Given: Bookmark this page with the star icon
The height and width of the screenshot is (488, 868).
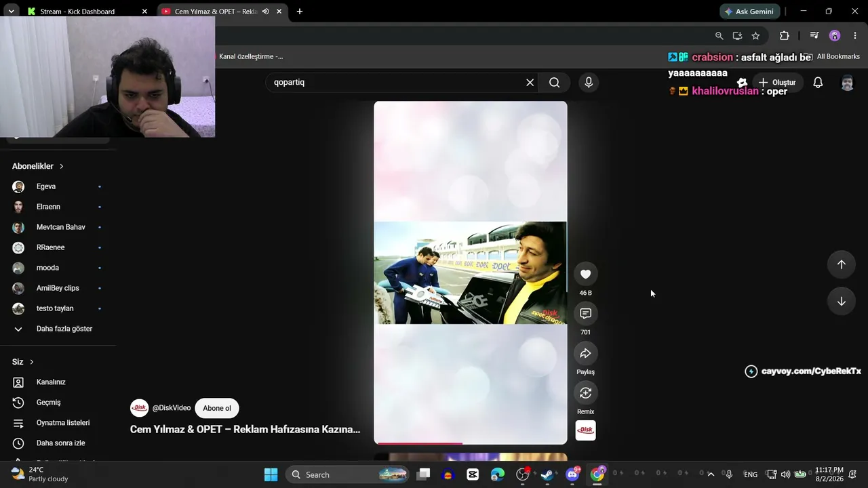Looking at the screenshot, I should click(755, 36).
